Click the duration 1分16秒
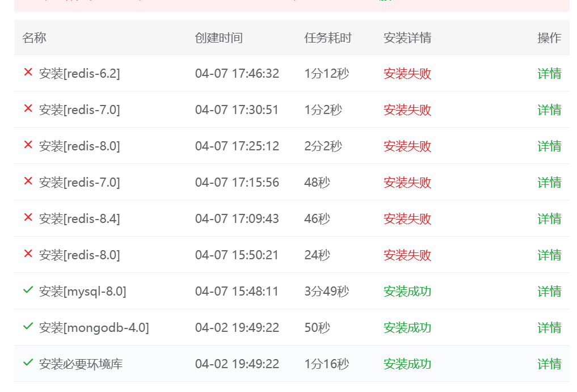 [x=326, y=364]
